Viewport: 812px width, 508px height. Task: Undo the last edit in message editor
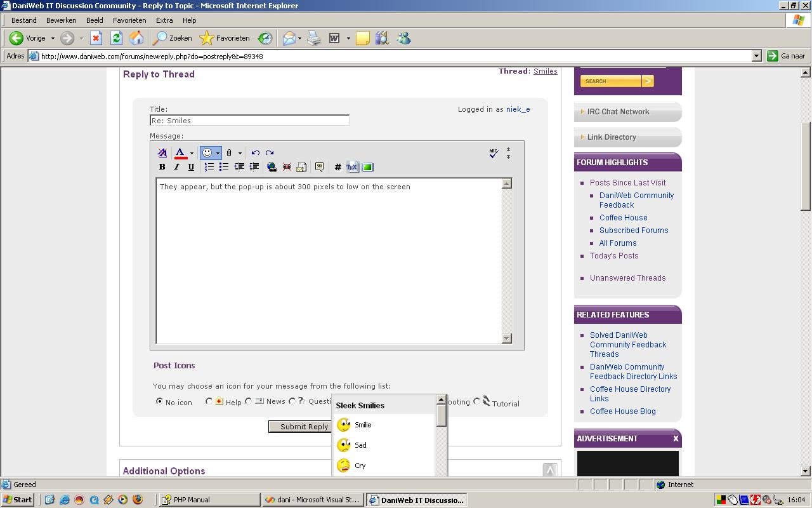tap(255, 153)
